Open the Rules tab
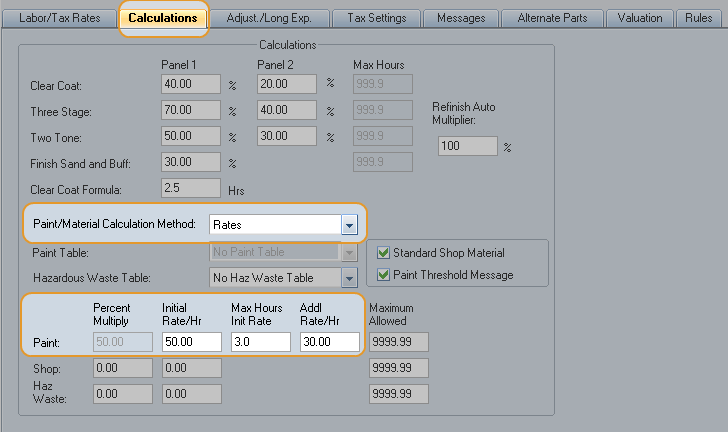This screenshot has height=432, width=728. [x=699, y=18]
